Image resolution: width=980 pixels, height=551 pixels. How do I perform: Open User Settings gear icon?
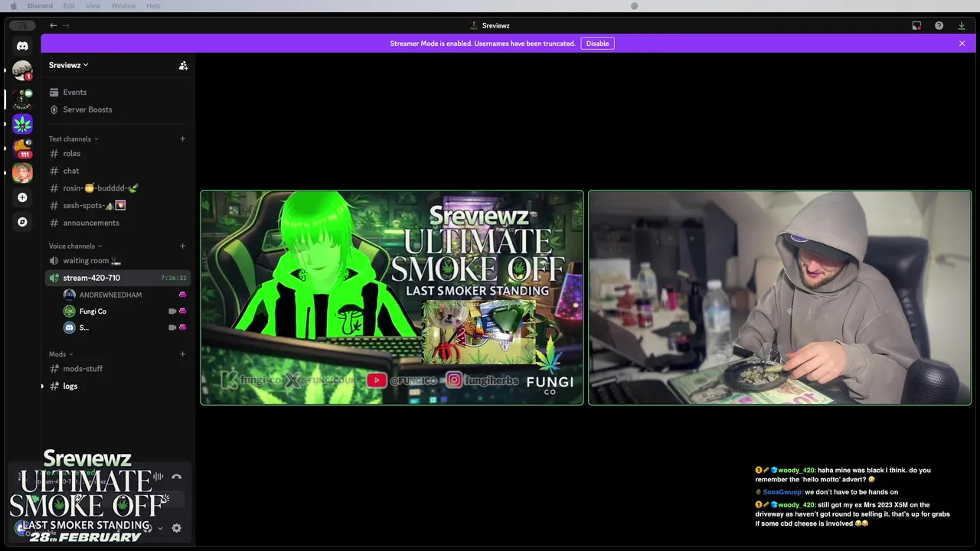177,528
